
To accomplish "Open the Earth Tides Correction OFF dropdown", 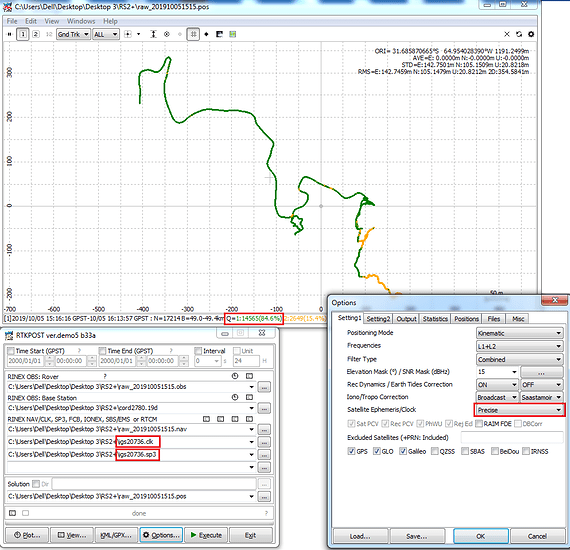I will click(x=542, y=385).
